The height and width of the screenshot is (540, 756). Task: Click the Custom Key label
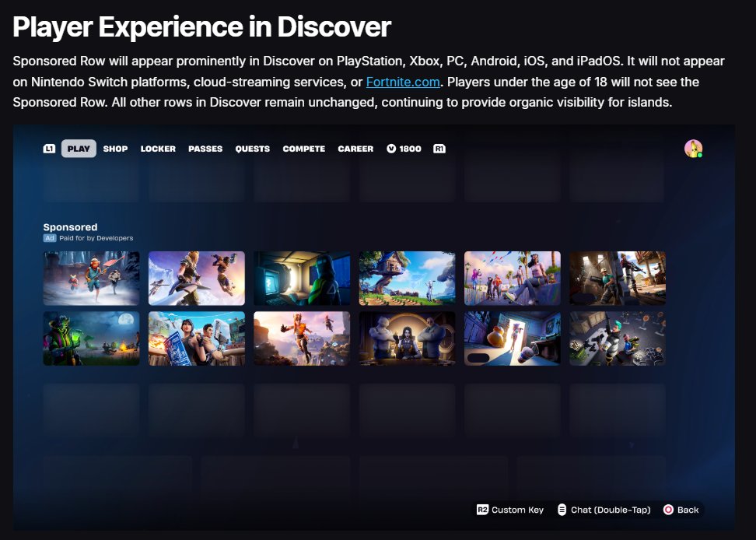click(517, 510)
